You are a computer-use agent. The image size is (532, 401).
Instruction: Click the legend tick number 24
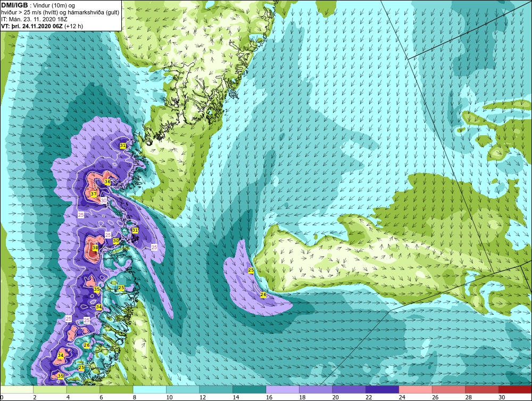click(x=402, y=397)
